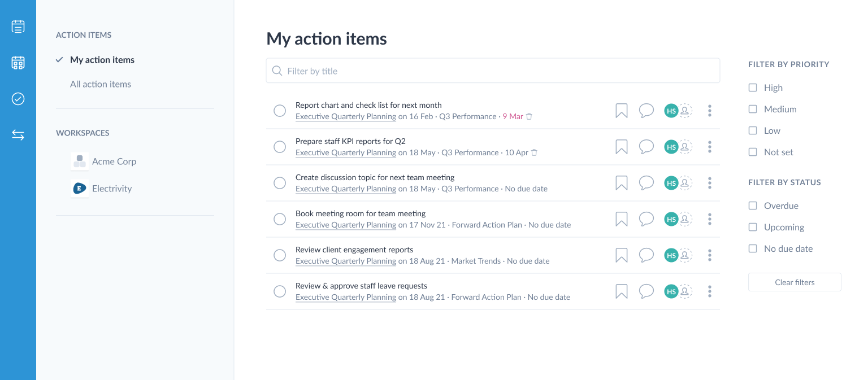Open comments for 'Review client engagement reports'
The height and width of the screenshot is (380, 868).
click(x=646, y=255)
